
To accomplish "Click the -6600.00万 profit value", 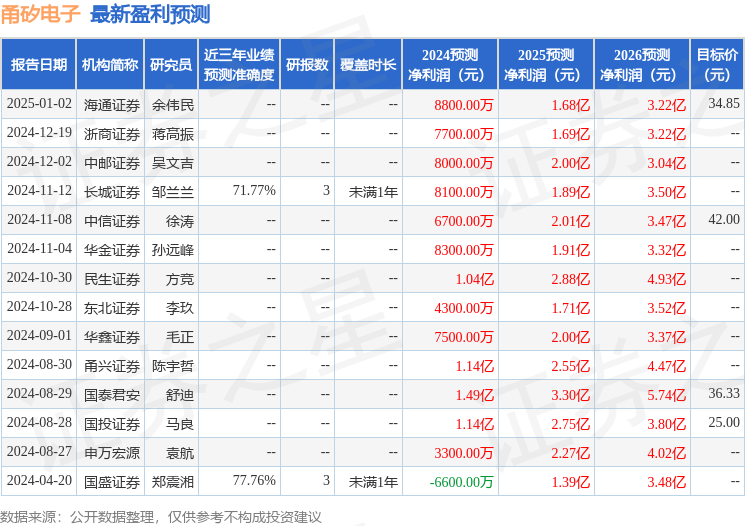I will pos(461,482).
